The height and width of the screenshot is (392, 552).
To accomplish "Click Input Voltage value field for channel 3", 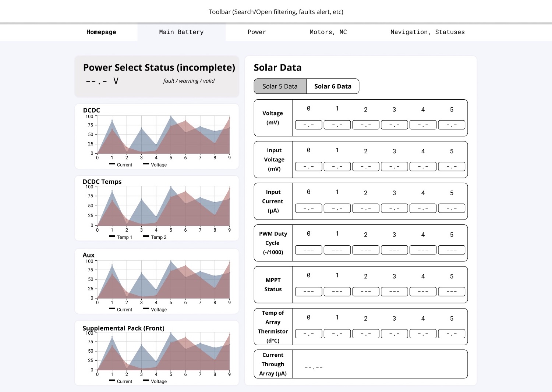I will (394, 167).
